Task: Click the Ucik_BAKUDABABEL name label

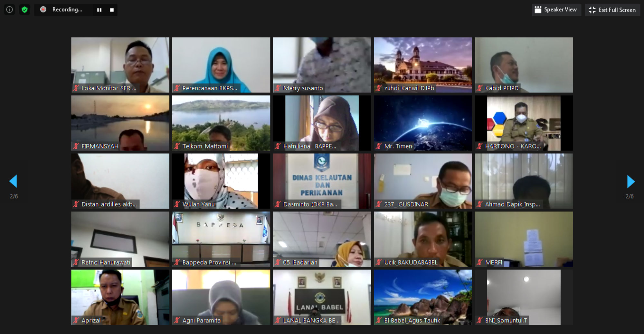Action: pos(411,262)
